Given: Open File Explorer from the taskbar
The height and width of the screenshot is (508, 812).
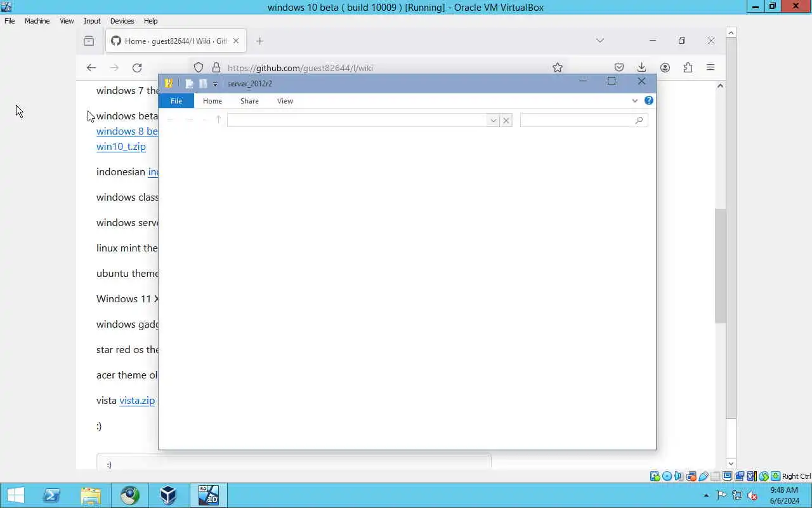Looking at the screenshot, I should click(x=91, y=495).
